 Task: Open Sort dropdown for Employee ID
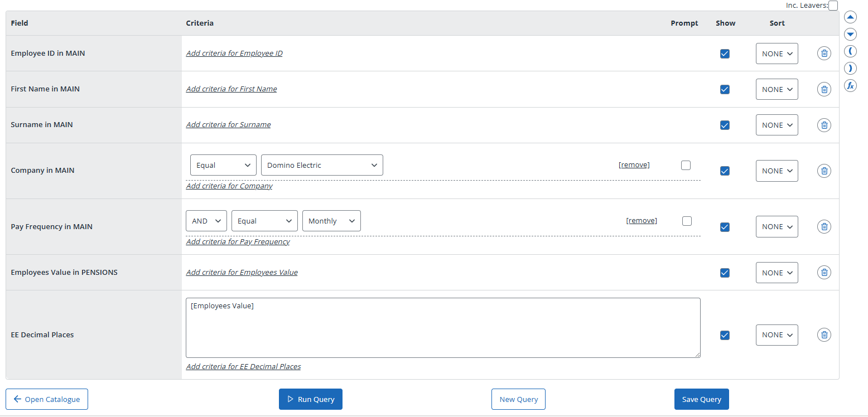click(x=777, y=54)
